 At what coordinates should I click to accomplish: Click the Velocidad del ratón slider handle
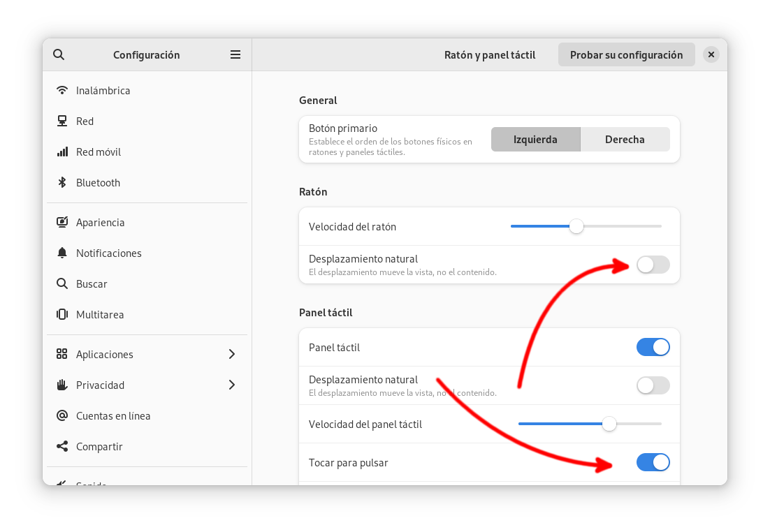[x=576, y=226]
